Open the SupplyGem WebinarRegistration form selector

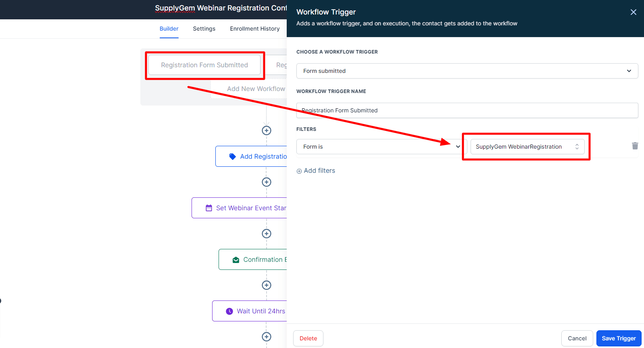(x=527, y=147)
